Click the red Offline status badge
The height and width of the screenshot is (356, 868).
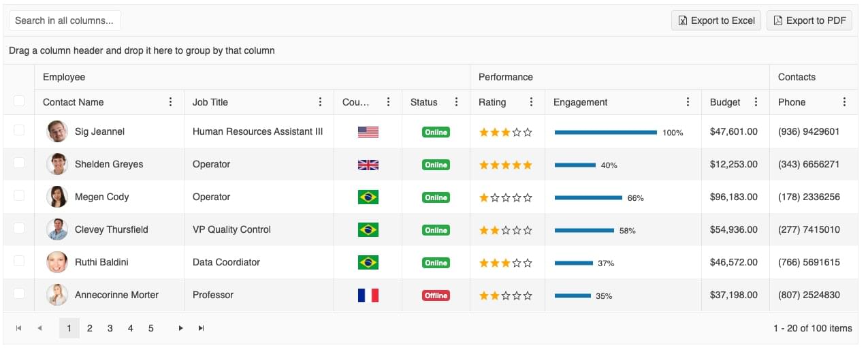pyautogui.click(x=436, y=295)
